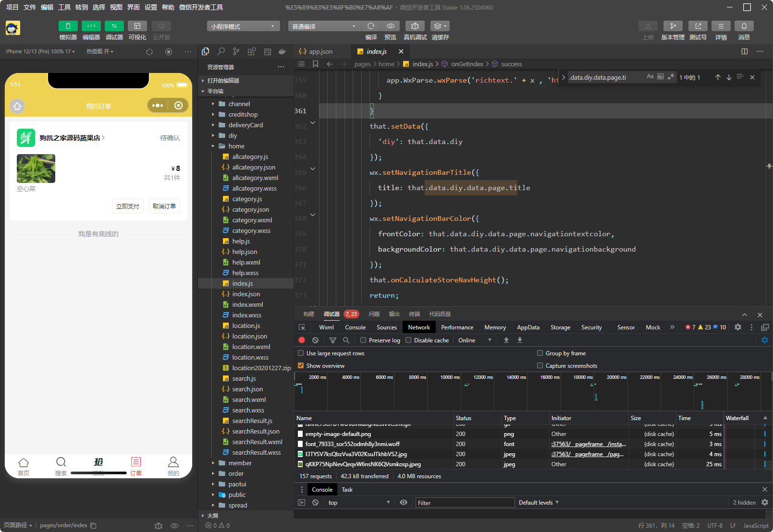
Task: Select index.wxml file in home folder
Action: tap(247, 304)
